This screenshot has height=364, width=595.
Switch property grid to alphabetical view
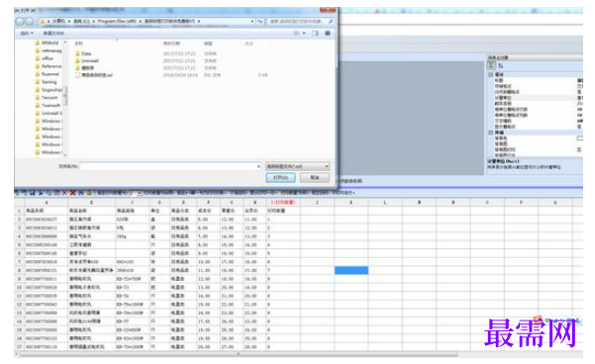tap(500, 65)
